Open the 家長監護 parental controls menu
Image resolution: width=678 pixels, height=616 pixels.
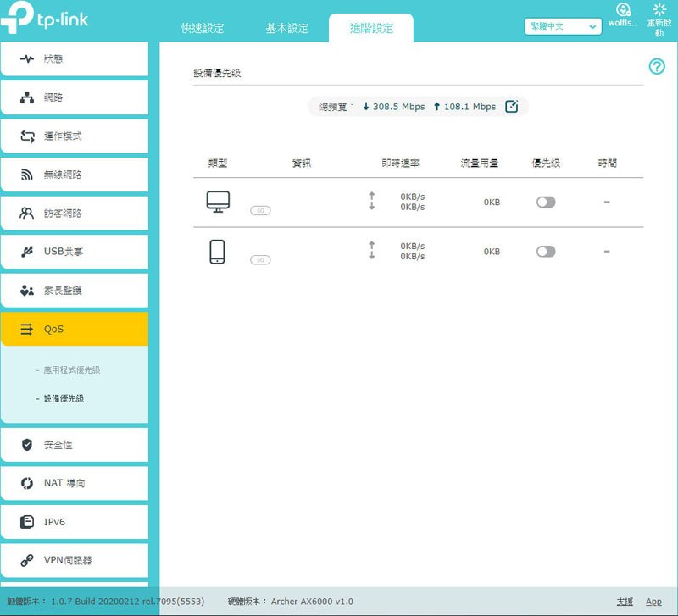click(x=75, y=290)
